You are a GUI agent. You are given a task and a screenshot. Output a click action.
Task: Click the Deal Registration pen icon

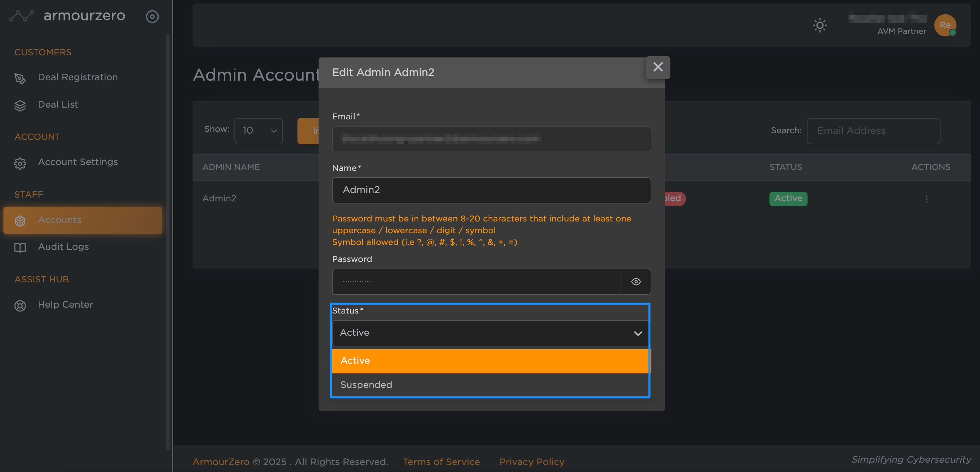point(20,78)
